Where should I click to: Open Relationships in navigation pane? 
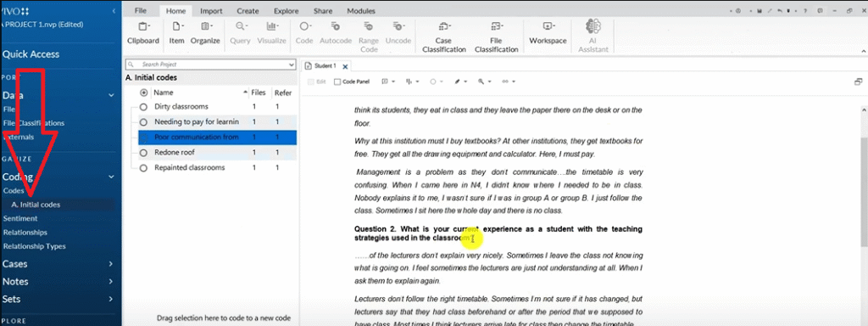[25, 233]
